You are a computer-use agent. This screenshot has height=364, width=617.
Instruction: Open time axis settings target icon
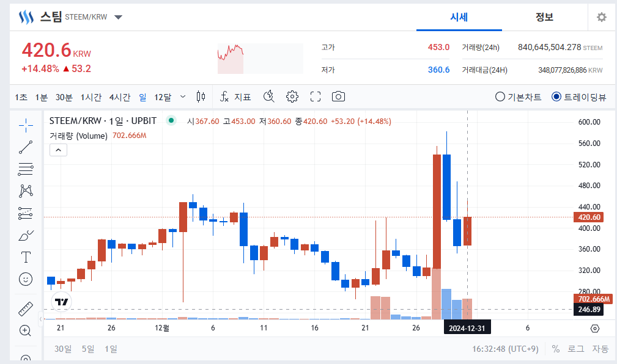tap(595, 328)
